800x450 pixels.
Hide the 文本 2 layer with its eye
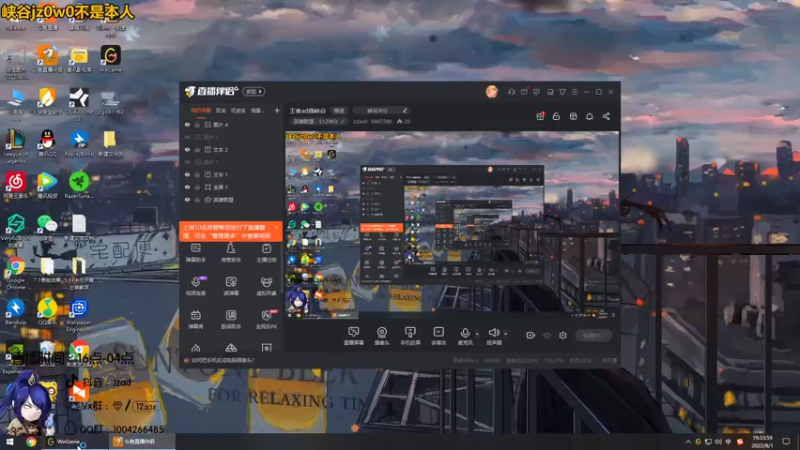tap(187, 149)
